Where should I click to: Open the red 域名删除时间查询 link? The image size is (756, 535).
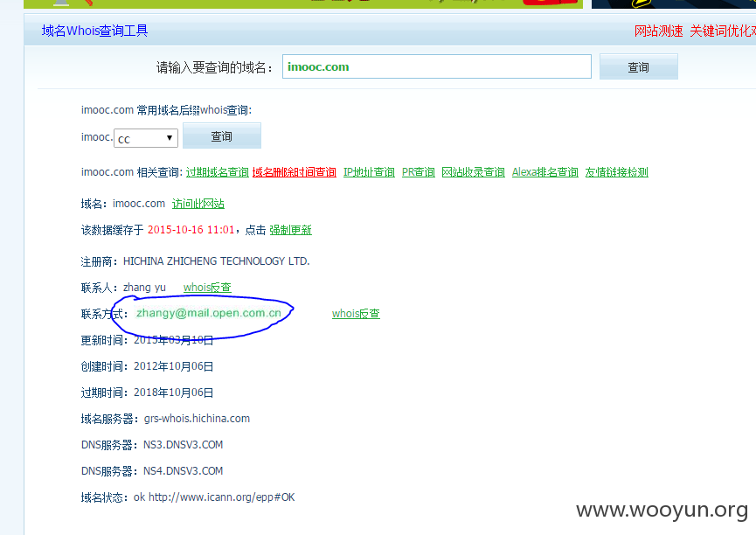coord(295,172)
